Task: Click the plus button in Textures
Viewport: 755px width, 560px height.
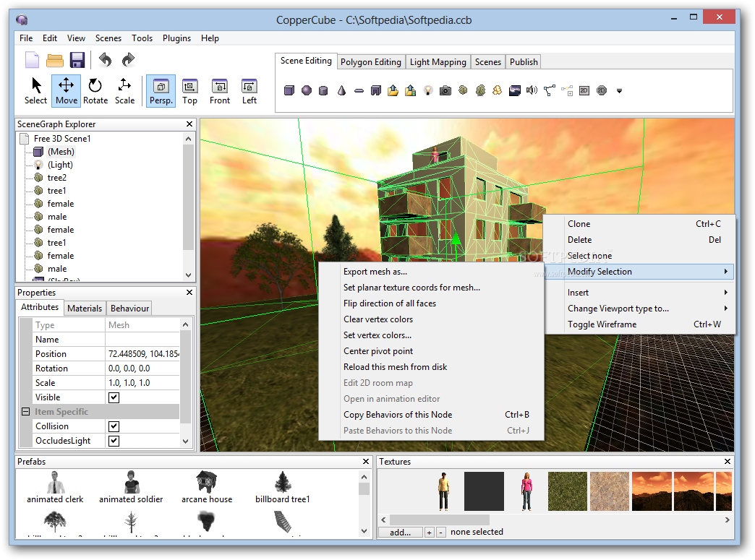Action: pos(429,532)
